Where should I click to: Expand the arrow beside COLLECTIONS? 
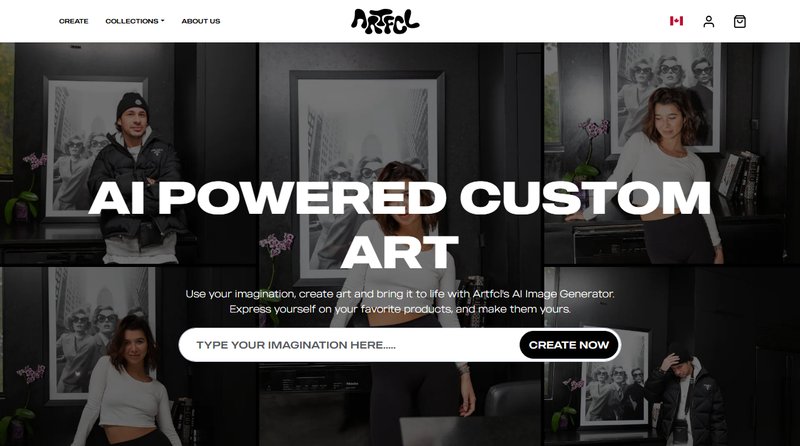(163, 21)
